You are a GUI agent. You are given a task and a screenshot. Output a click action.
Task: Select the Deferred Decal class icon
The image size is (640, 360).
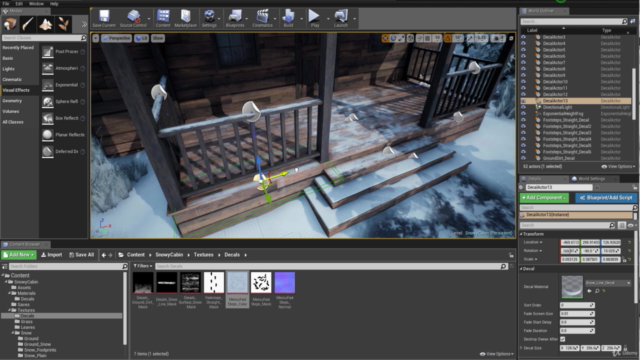pos(48,151)
